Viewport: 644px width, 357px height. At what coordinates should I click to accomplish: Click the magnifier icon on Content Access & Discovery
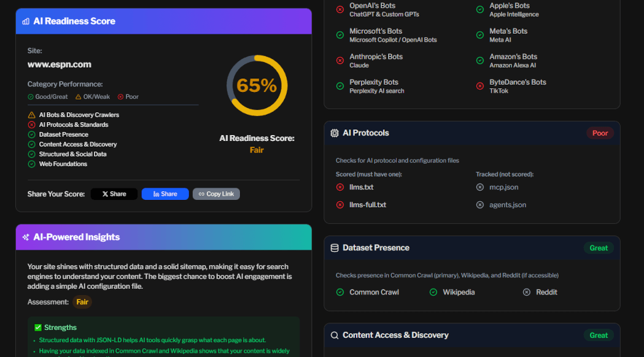(335, 335)
